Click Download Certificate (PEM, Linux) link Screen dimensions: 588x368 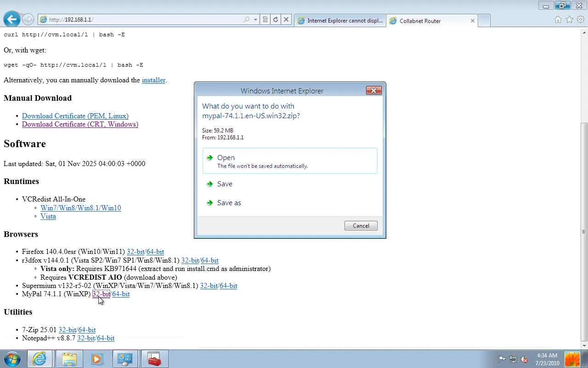click(75, 116)
